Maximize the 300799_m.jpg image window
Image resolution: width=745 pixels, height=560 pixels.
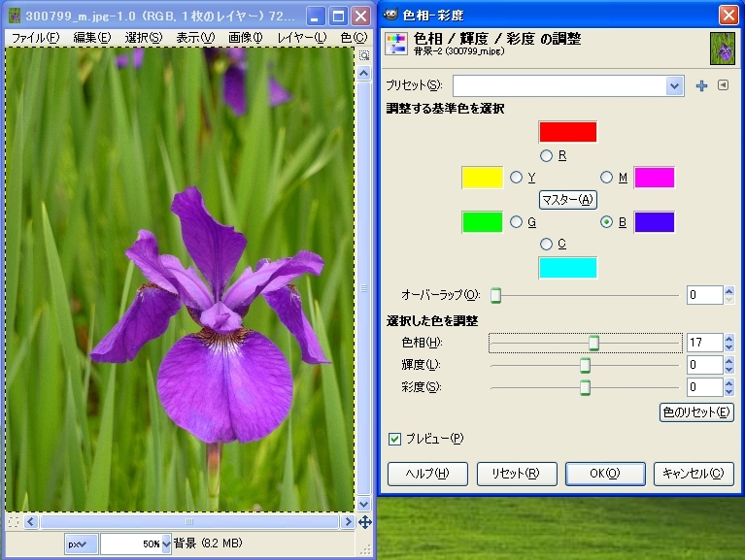tap(338, 16)
